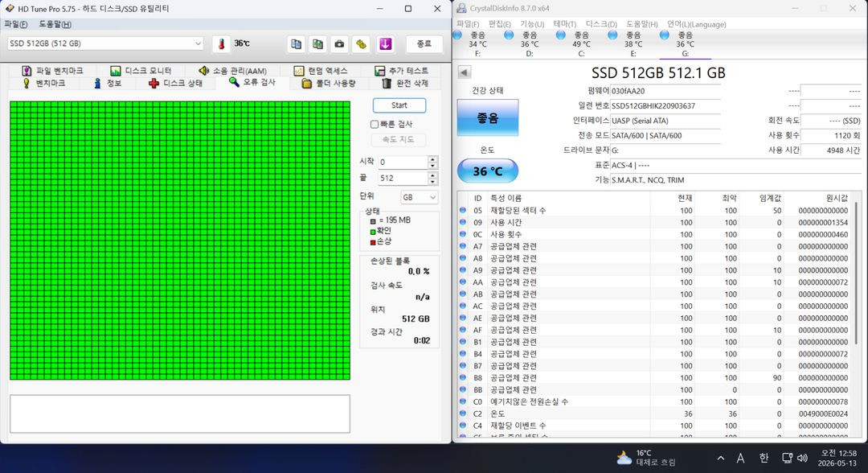This screenshot has height=473, width=868.
Task: Decrease the 끝 value with down arrow
Action: [433, 182]
